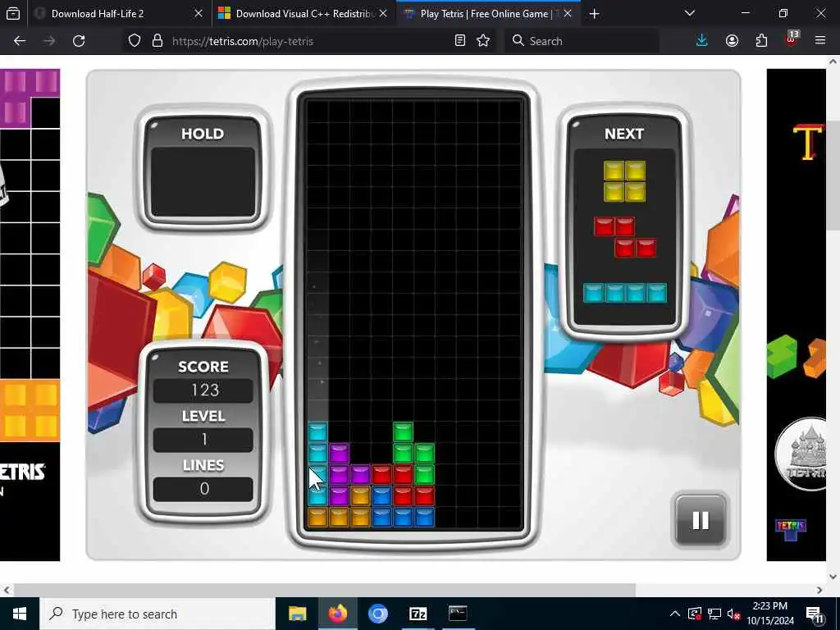Select the Play Tetris tab
The height and width of the screenshot is (630, 840).
tap(481, 14)
